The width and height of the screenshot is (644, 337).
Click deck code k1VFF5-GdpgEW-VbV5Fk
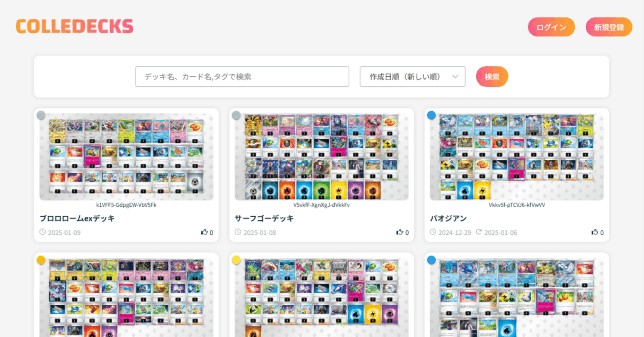tap(126, 205)
